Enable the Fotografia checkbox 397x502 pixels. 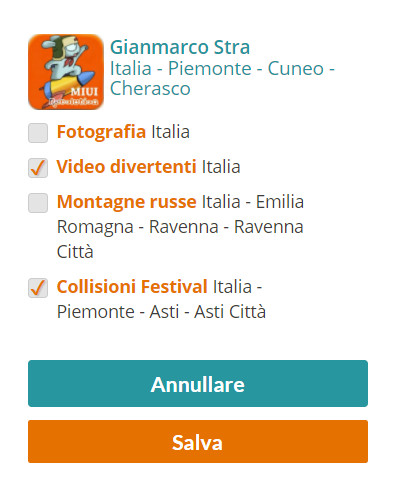tap(38, 133)
